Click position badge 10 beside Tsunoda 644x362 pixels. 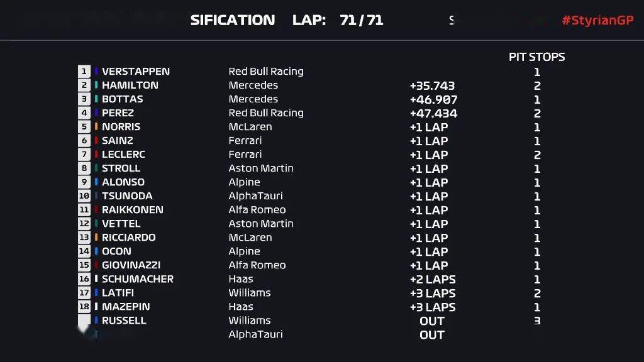coord(84,196)
